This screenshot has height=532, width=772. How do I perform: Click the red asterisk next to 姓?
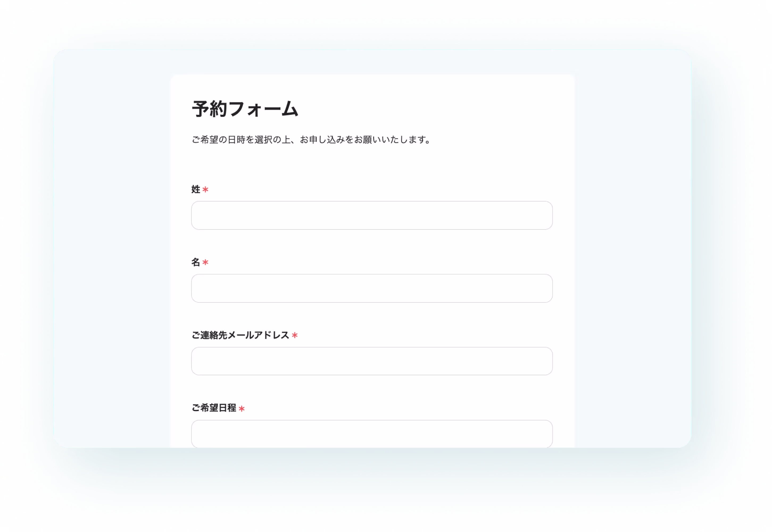[206, 190]
